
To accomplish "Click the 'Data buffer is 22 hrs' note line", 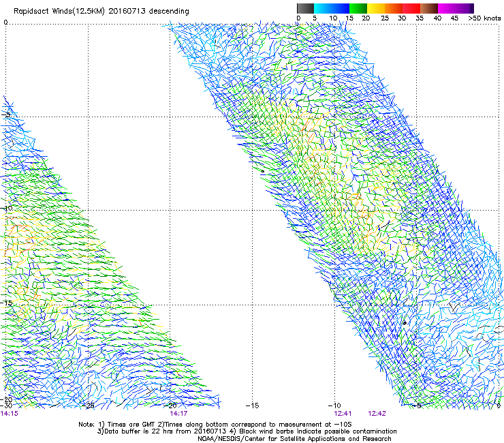I will click(247, 431).
